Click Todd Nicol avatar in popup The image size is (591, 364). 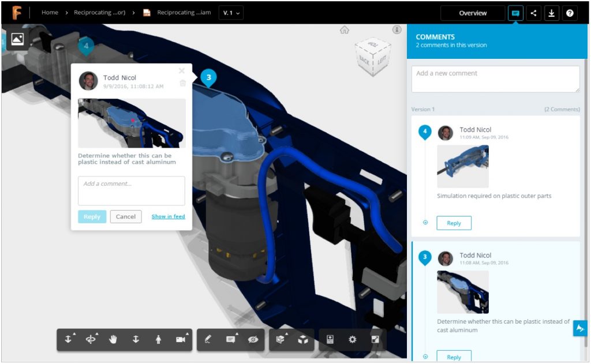click(x=88, y=81)
